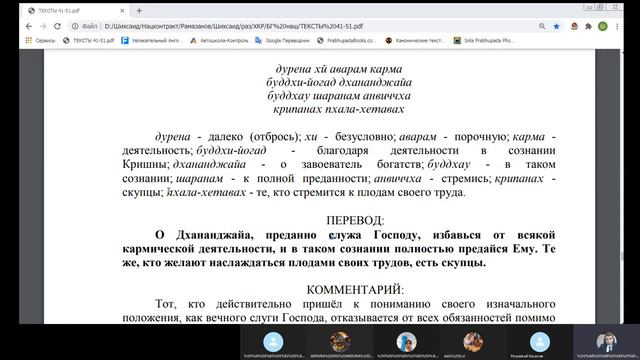Image resolution: width=640 pixels, height=360 pixels.
Task: Click the second participant's round photo thumbnail
Action: (340, 342)
